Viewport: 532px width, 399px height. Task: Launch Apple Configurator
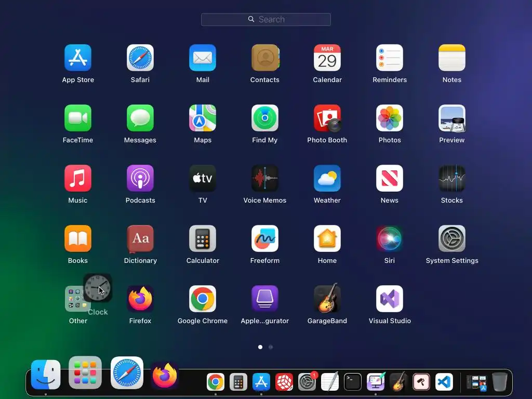pos(265,299)
